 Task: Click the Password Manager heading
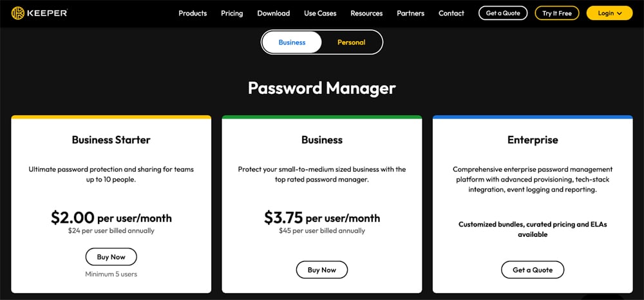pyautogui.click(x=321, y=88)
